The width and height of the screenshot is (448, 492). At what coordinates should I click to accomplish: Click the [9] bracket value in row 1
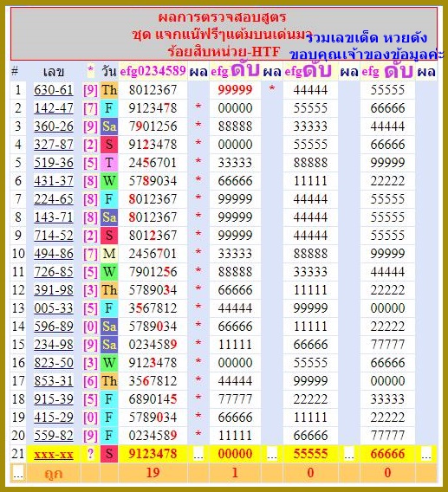click(90, 90)
